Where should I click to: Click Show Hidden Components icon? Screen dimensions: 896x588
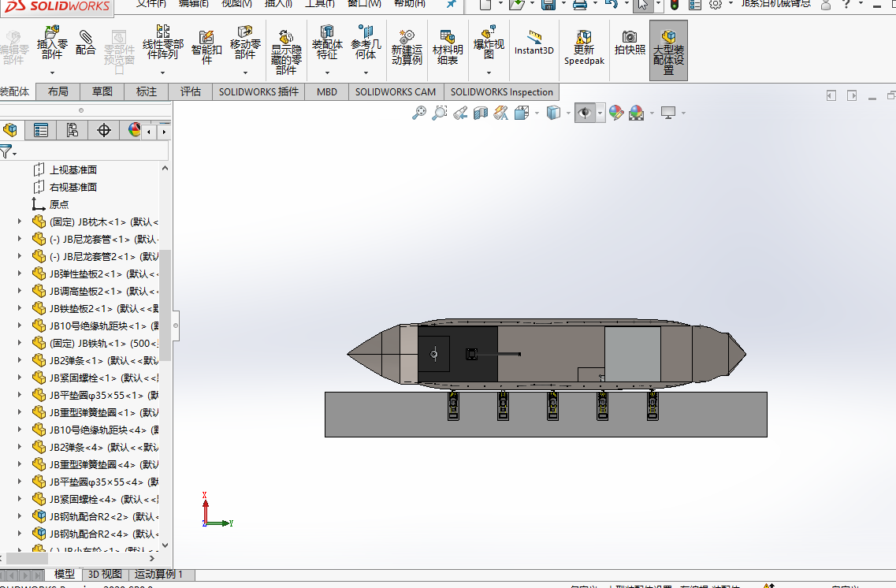coord(286,53)
